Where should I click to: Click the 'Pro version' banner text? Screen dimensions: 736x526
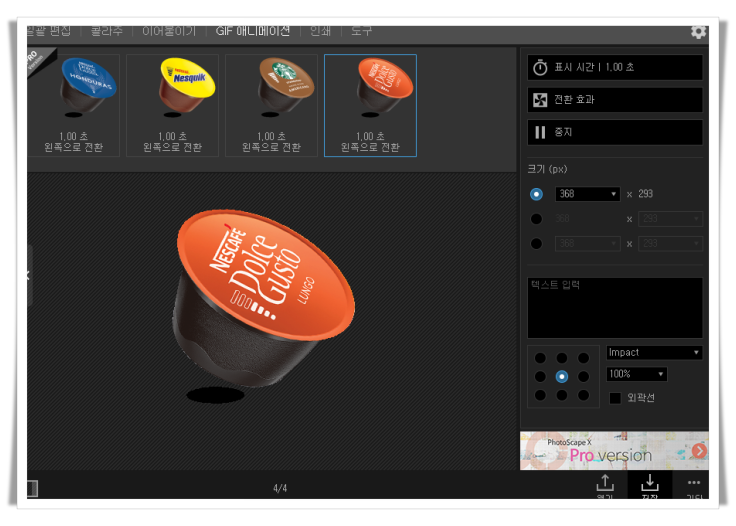point(610,455)
